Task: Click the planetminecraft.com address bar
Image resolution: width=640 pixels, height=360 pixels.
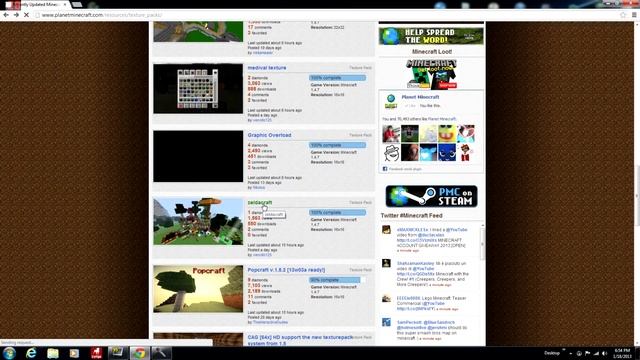Action: coord(327,15)
